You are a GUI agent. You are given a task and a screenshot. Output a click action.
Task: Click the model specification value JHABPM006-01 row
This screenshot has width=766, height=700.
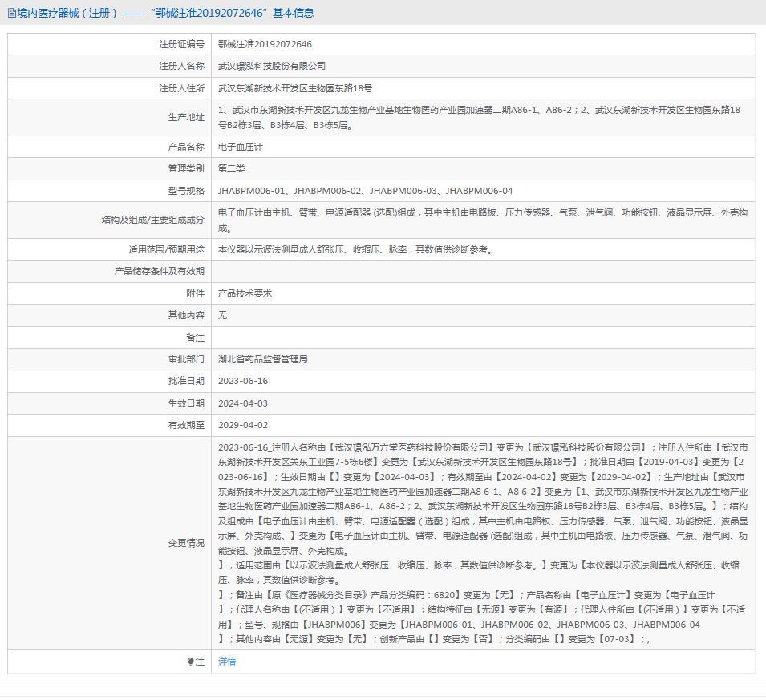(365, 191)
